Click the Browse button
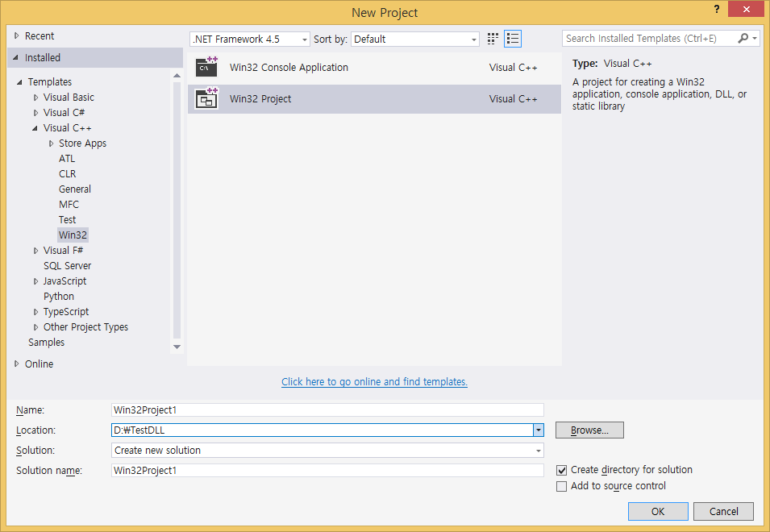This screenshot has width=770, height=532. click(x=589, y=430)
